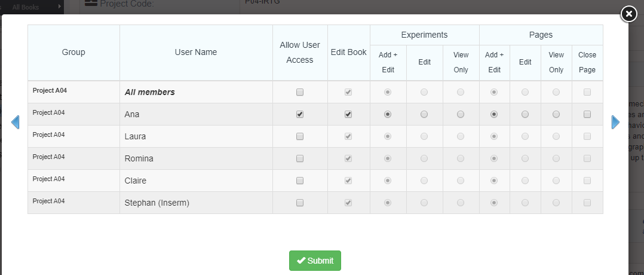
Task: Click the Allow User Access column header
Action: tap(300, 52)
